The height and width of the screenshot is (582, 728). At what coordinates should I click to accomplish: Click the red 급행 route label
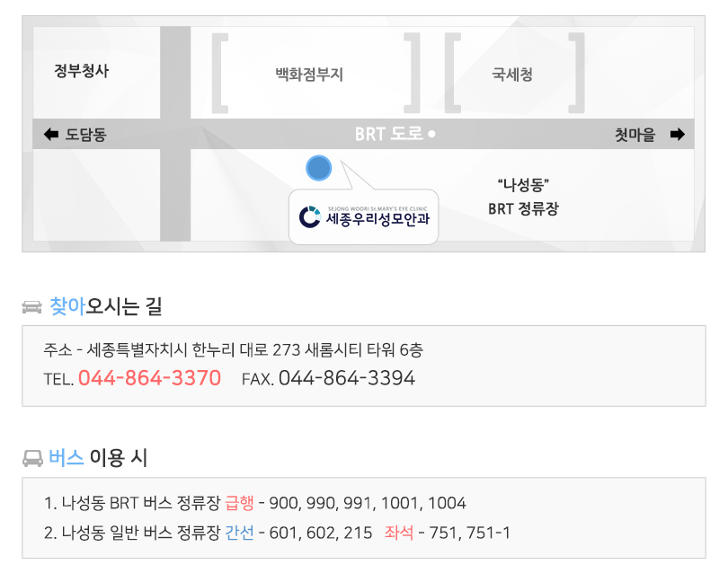click(240, 503)
